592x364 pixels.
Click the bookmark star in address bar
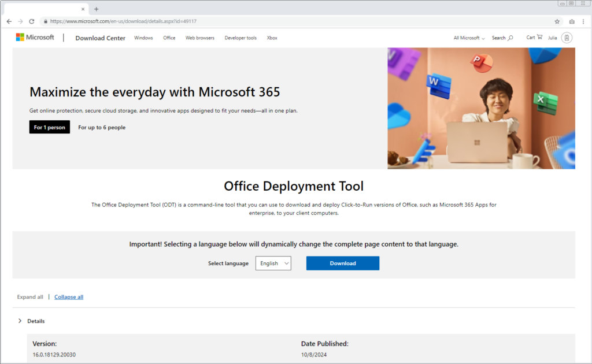(557, 21)
